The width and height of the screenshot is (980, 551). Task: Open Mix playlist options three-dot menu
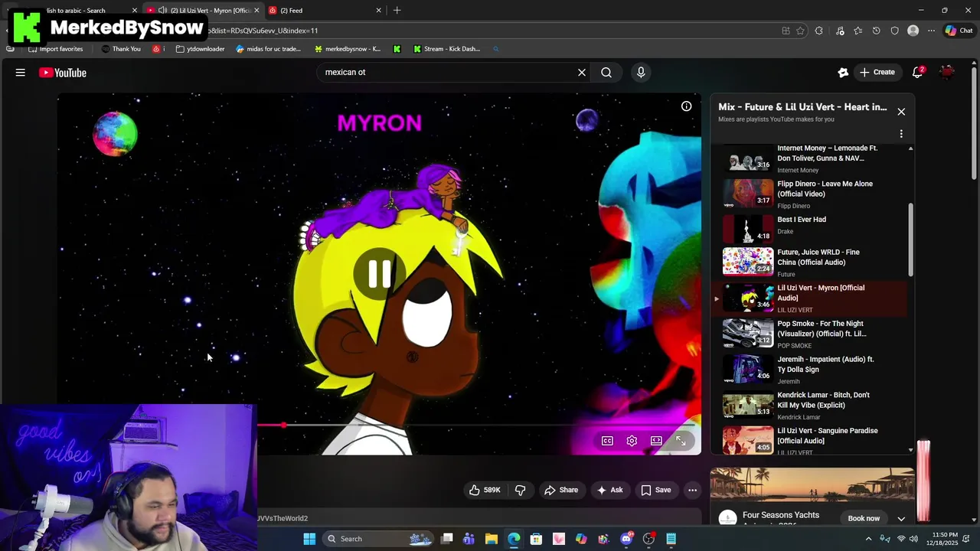[x=901, y=134]
